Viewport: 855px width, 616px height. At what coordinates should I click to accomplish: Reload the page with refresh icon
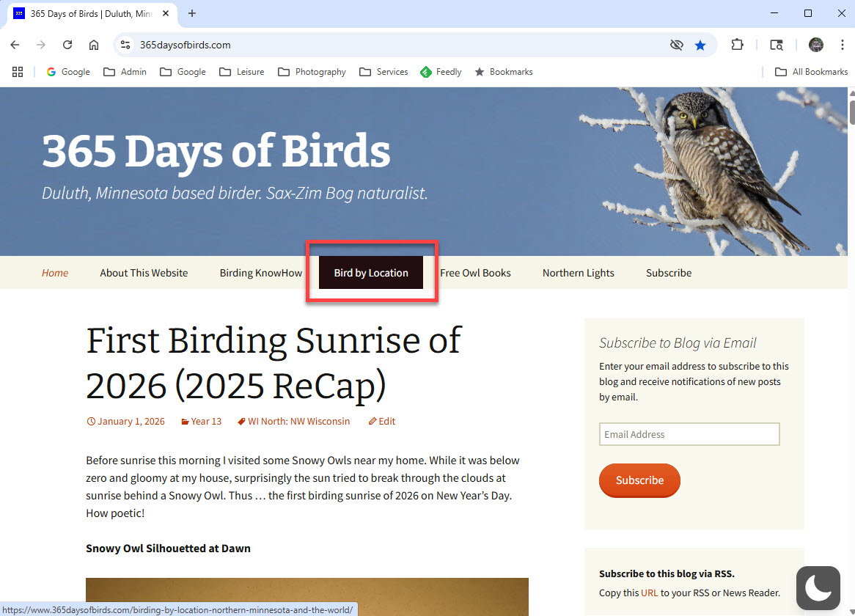[67, 45]
